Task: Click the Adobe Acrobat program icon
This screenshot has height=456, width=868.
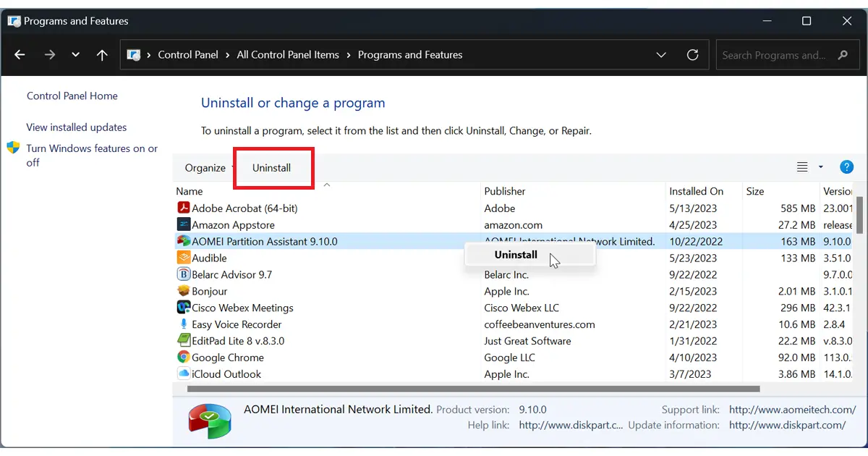Action: pos(184,208)
